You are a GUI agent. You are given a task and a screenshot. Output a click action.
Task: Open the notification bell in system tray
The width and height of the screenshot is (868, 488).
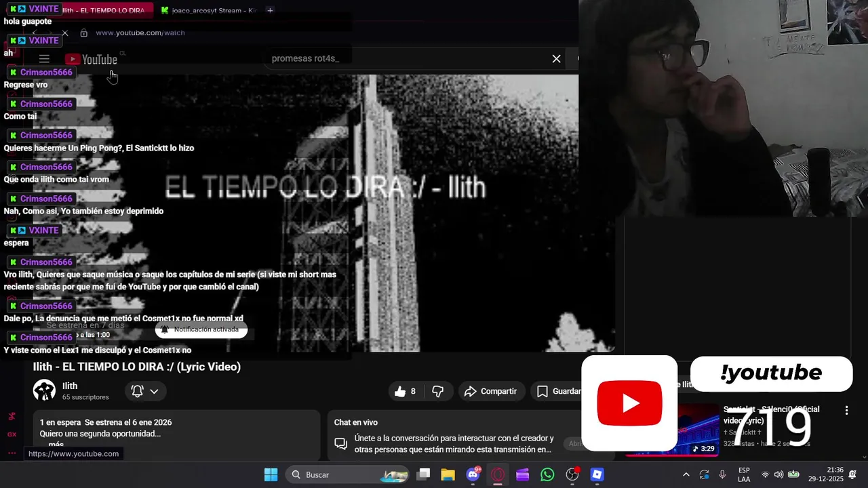click(x=852, y=474)
